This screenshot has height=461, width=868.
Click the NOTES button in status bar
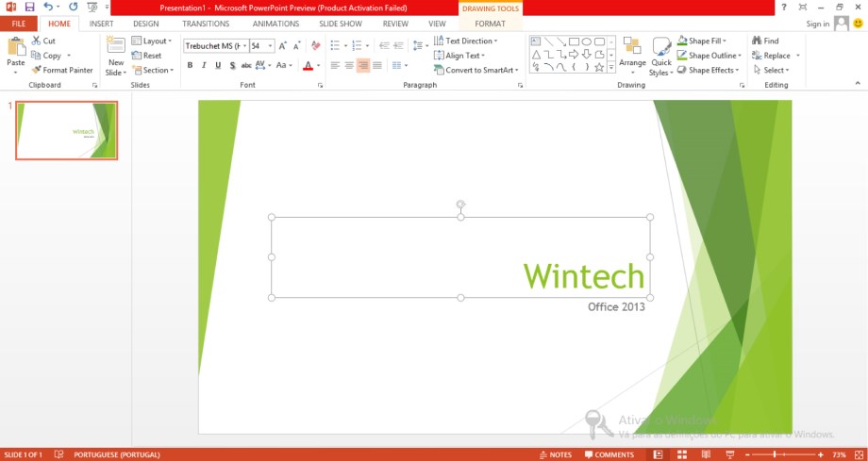click(555, 454)
